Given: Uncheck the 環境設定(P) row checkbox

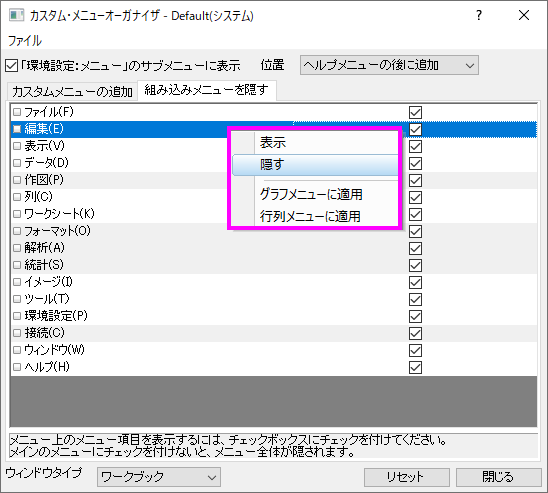Looking at the screenshot, I should pyautogui.click(x=415, y=317).
